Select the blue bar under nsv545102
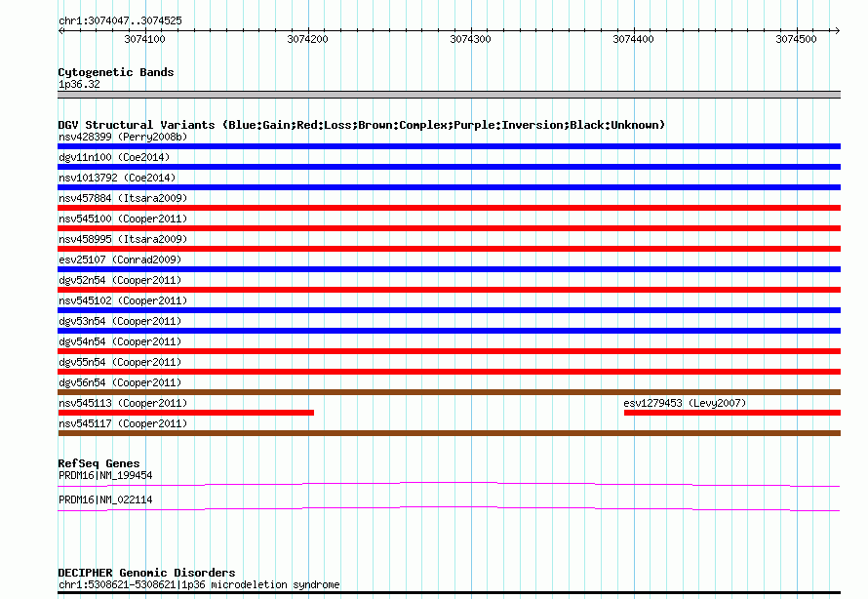This screenshot has width=868, height=599. 449,310
